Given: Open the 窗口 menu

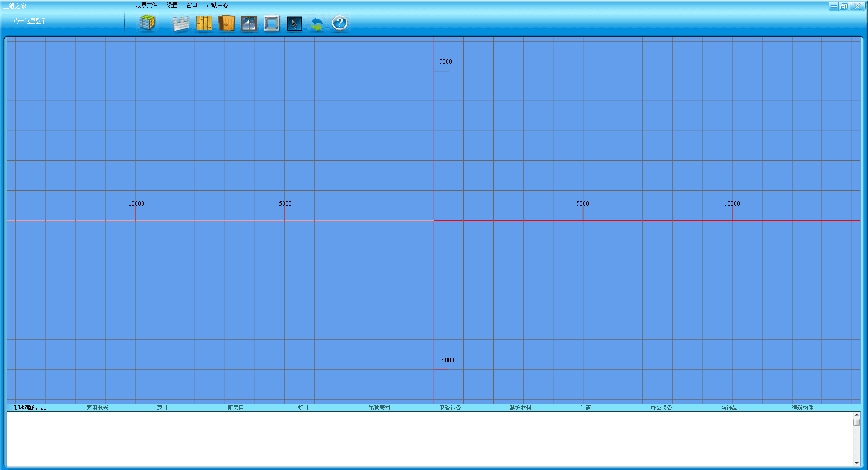Looking at the screenshot, I should (x=192, y=5).
